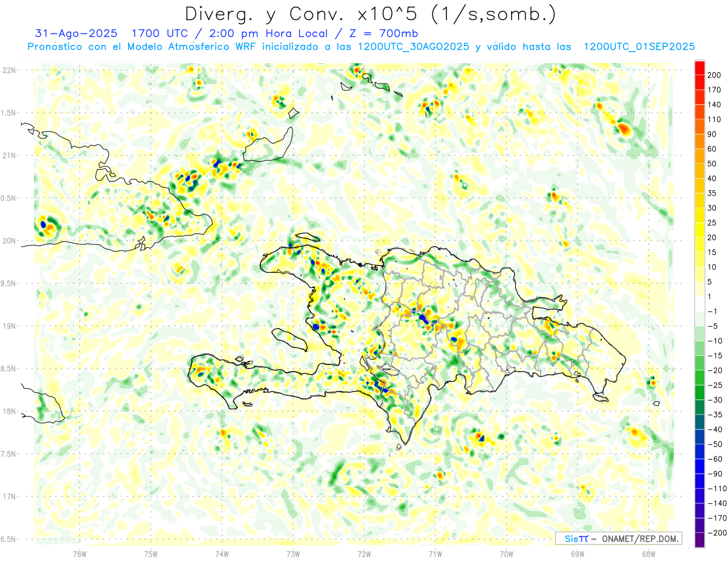Click the '76W' longitude label
The height and width of the screenshot is (562, 728).
79,554
